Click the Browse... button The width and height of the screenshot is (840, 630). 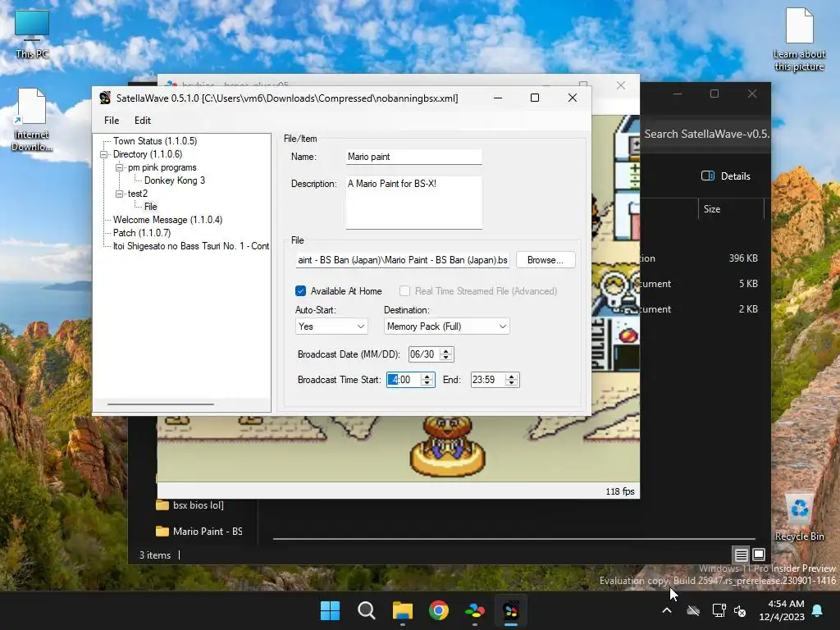pyautogui.click(x=546, y=260)
